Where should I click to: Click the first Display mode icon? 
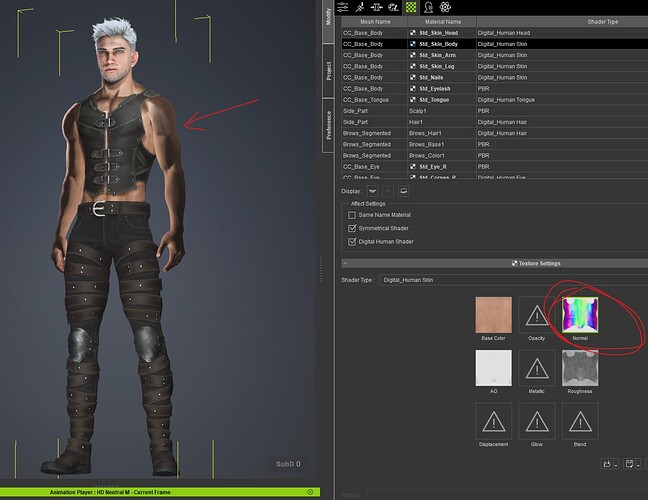pos(372,189)
